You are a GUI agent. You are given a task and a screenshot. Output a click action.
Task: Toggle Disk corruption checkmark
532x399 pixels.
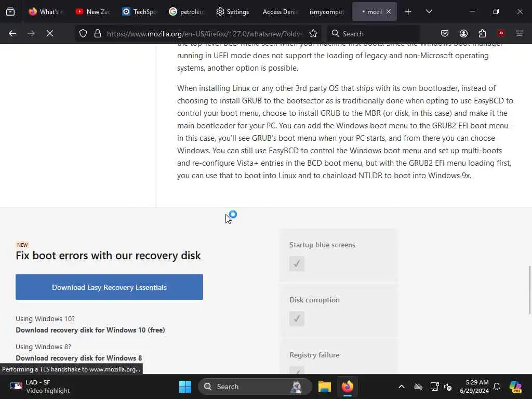297,318
